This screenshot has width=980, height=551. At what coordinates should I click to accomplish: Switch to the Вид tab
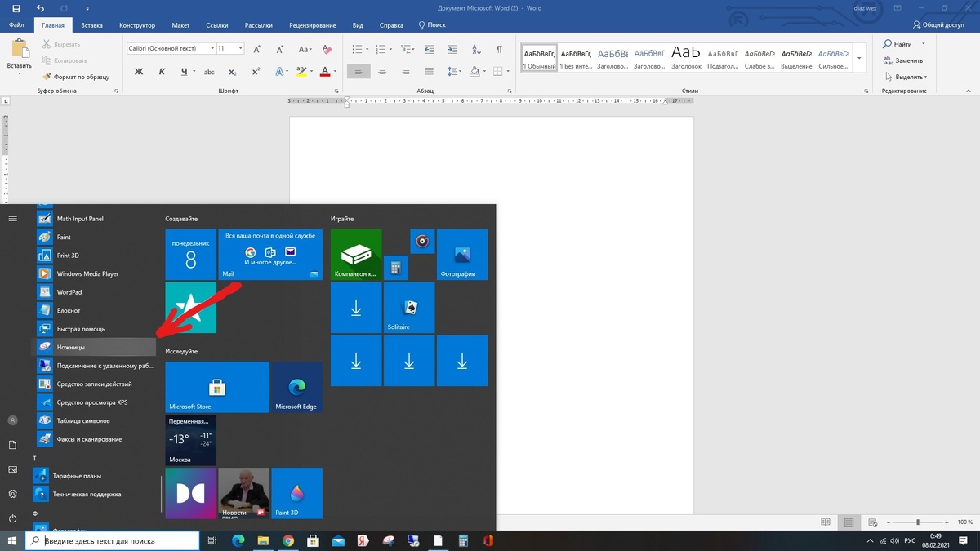tap(358, 25)
